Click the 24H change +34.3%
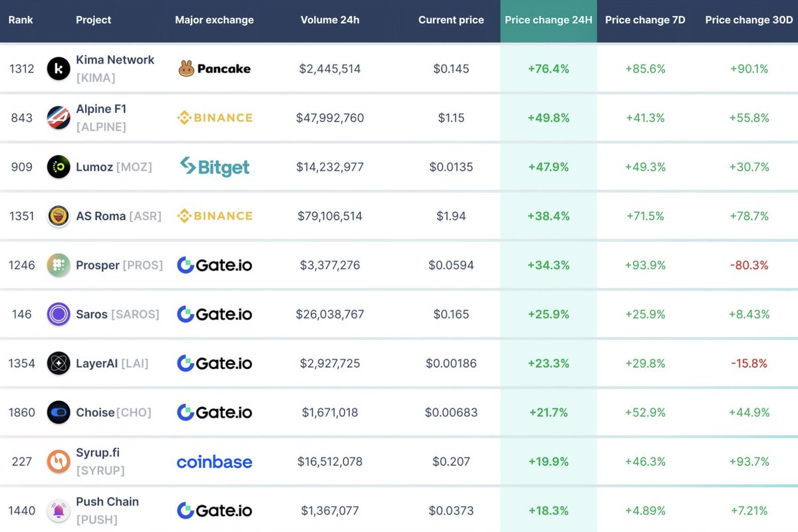The height and width of the screenshot is (532, 798). coord(549,265)
